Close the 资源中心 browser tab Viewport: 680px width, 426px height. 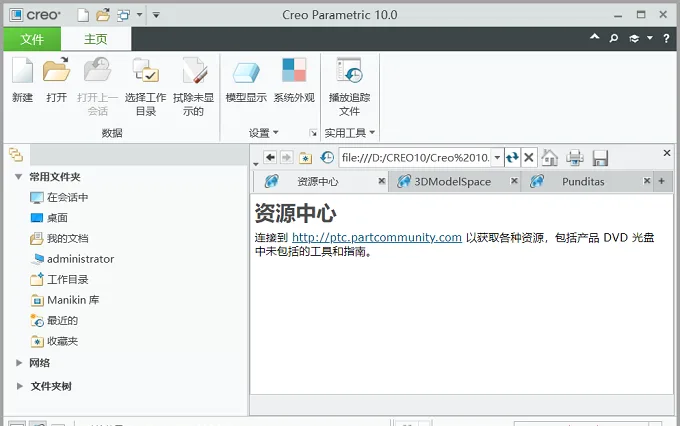(382, 181)
